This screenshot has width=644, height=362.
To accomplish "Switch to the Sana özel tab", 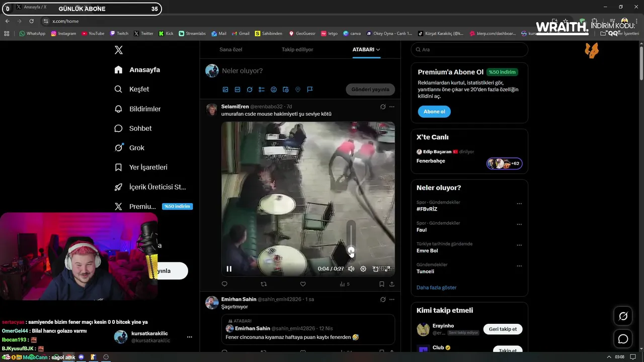I will click(231, 49).
